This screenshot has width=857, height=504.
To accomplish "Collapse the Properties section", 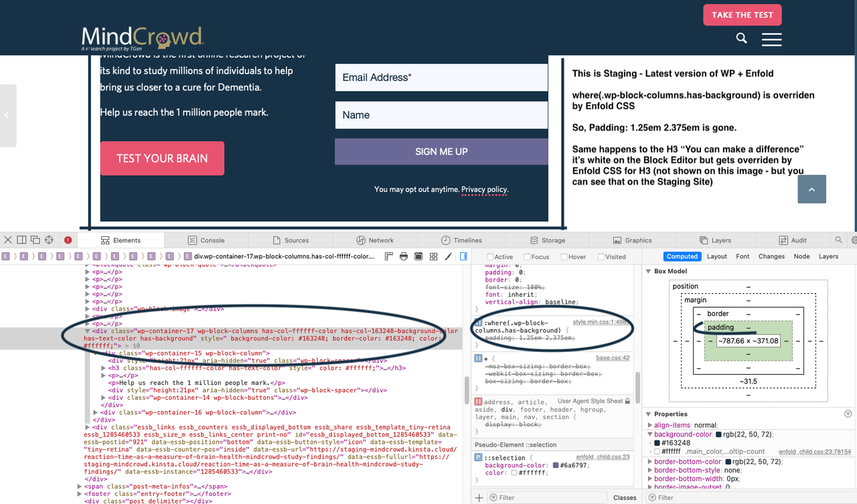I will [x=648, y=414].
